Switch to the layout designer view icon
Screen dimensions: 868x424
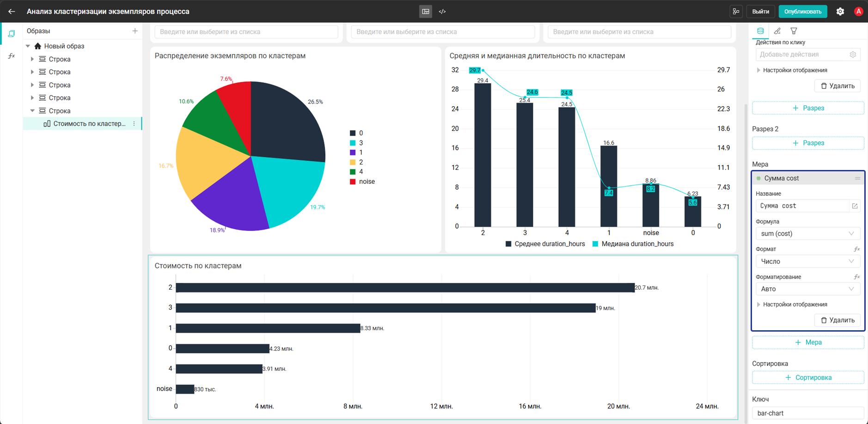[x=426, y=12]
